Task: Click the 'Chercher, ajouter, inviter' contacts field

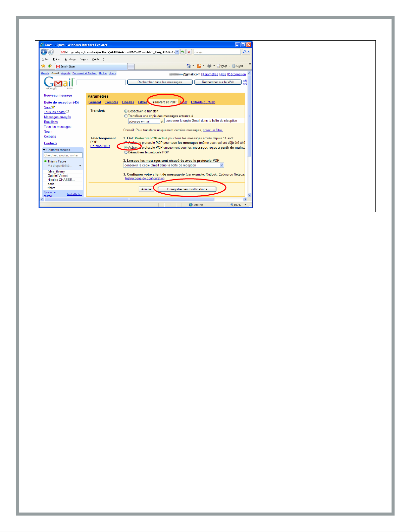Action: [63, 155]
